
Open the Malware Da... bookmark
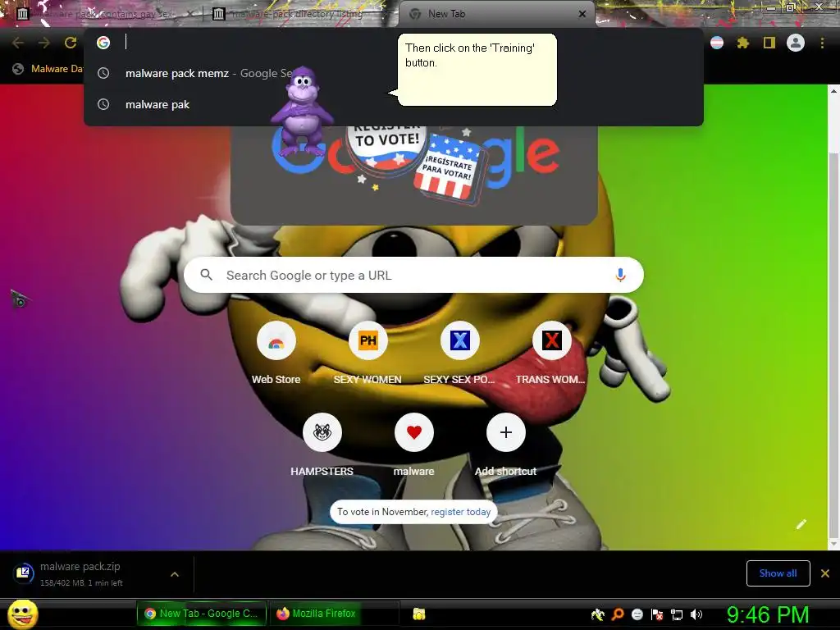tap(48, 69)
